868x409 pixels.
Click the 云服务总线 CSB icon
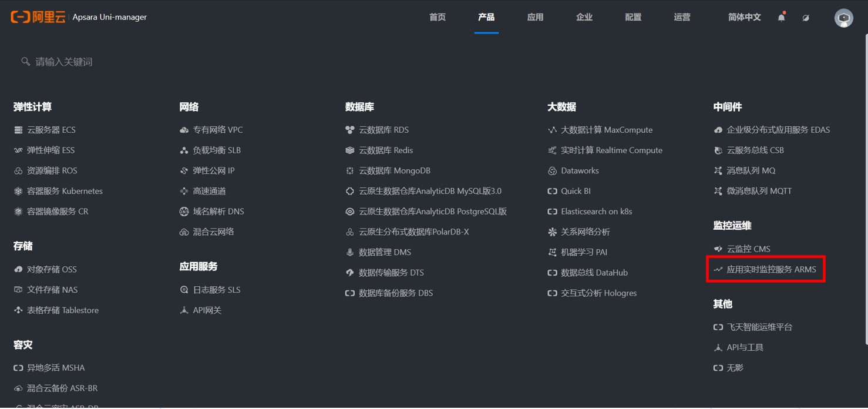(x=718, y=150)
